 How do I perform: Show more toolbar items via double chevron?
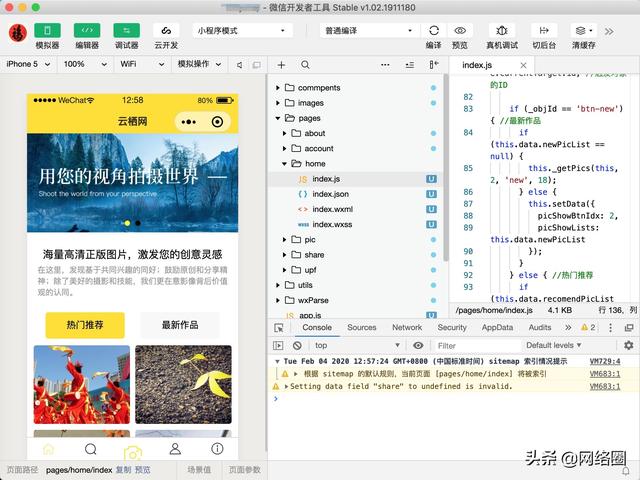click(x=609, y=31)
